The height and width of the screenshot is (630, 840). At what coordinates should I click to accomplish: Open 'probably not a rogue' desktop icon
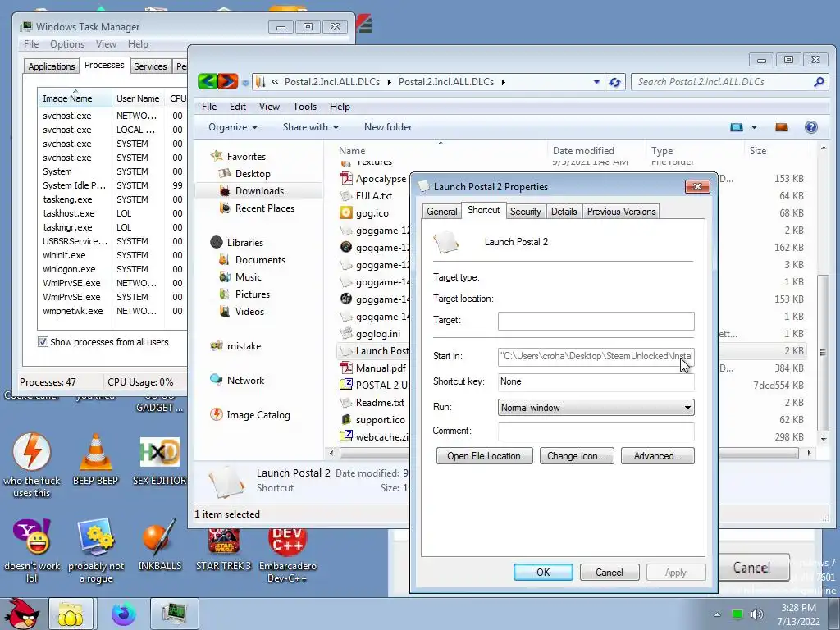point(96,550)
